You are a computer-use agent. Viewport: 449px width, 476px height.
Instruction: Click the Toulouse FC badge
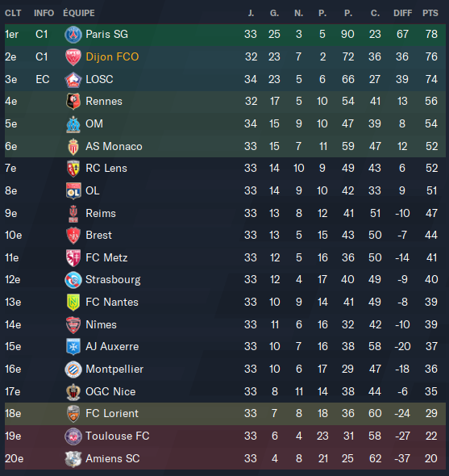click(x=73, y=436)
